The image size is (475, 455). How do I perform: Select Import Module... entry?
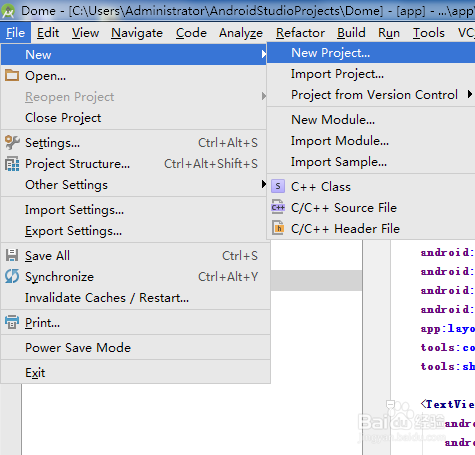(x=371, y=141)
